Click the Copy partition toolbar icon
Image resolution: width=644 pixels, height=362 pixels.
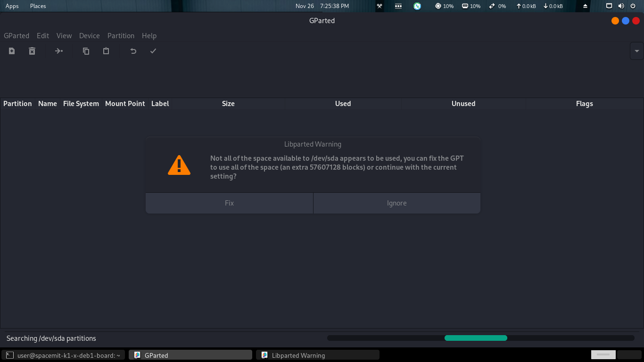[x=86, y=51]
